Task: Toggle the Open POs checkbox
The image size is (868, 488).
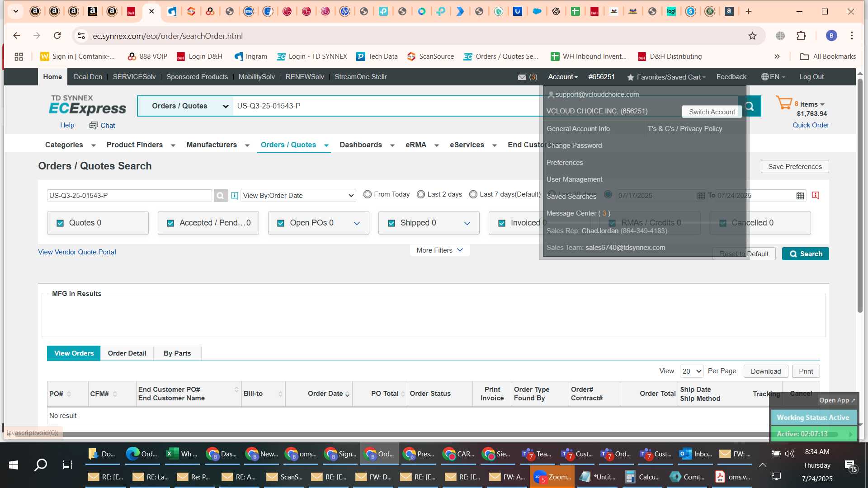Action: [x=281, y=223]
